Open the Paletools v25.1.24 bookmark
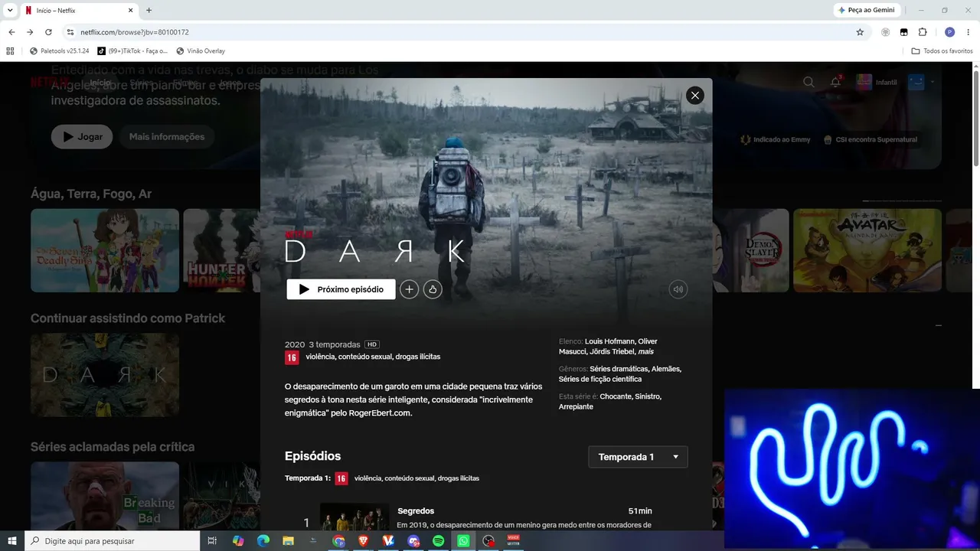Image resolution: width=980 pixels, height=551 pixels. [59, 51]
